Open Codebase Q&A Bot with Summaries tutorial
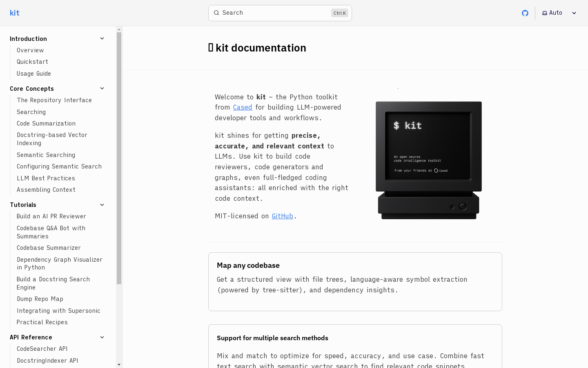 click(x=51, y=232)
